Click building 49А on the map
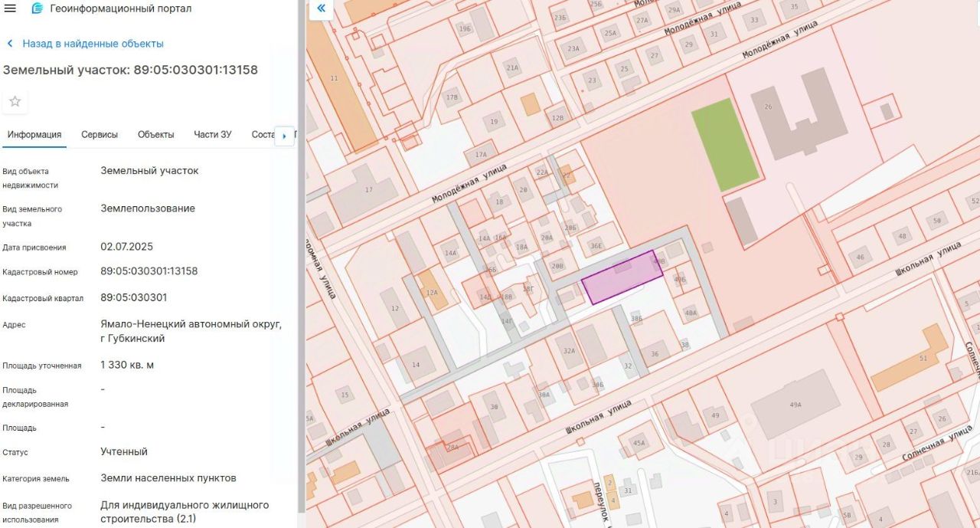The width and height of the screenshot is (980, 528). (795, 405)
